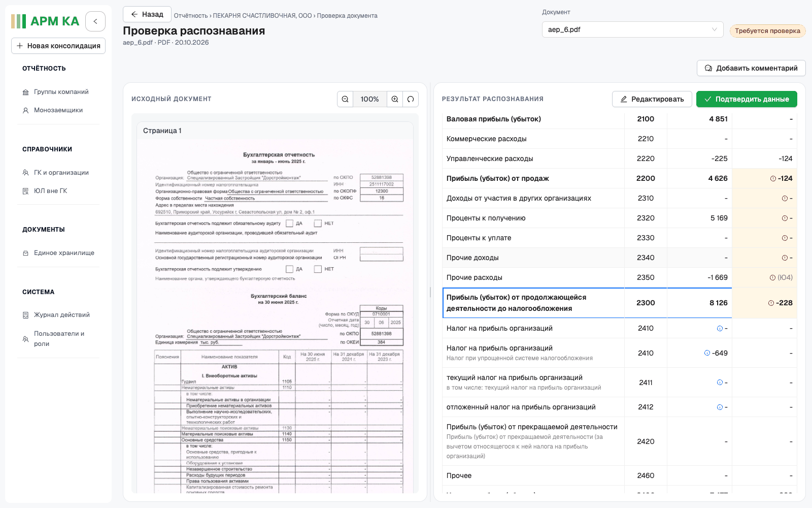812x508 pixels.
Task: Open the aep_6.pdf document dropdown
Action: click(633, 29)
